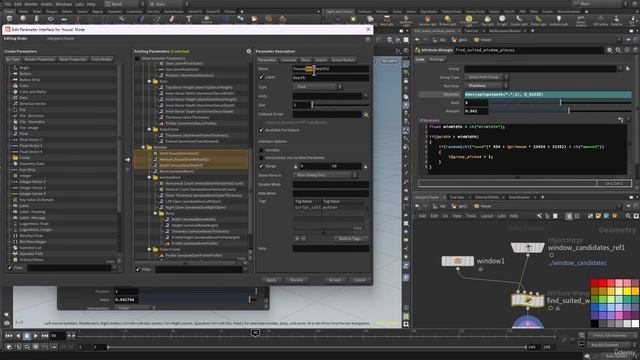The height and width of the screenshot is (360, 640).
Task: Toggle Available For Import checkbox
Action: [x=261, y=130]
